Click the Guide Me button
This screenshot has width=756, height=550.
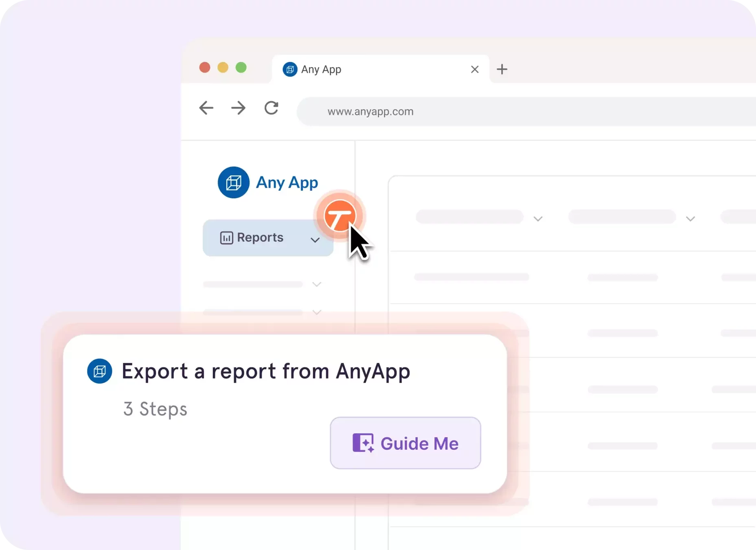[405, 443]
